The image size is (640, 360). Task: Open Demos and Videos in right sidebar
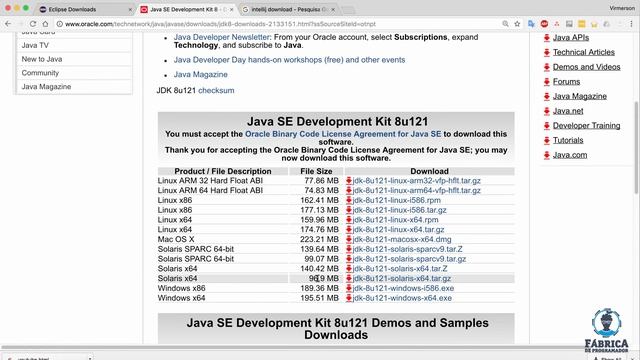click(x=587, y=67)
